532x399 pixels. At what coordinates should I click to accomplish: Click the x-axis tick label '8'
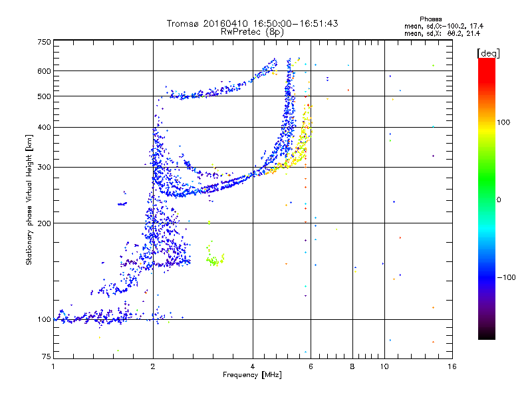[x=352, y=366]
